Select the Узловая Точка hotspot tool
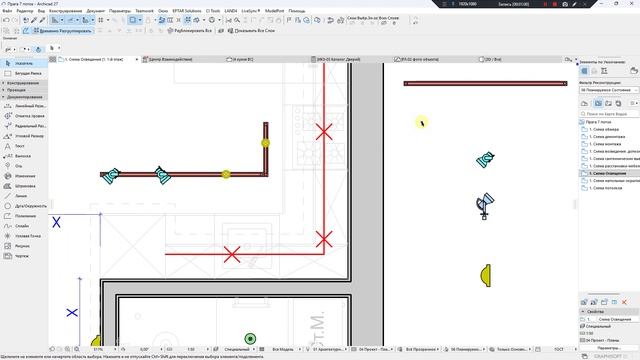640x360 pixels. coord(24,236)
